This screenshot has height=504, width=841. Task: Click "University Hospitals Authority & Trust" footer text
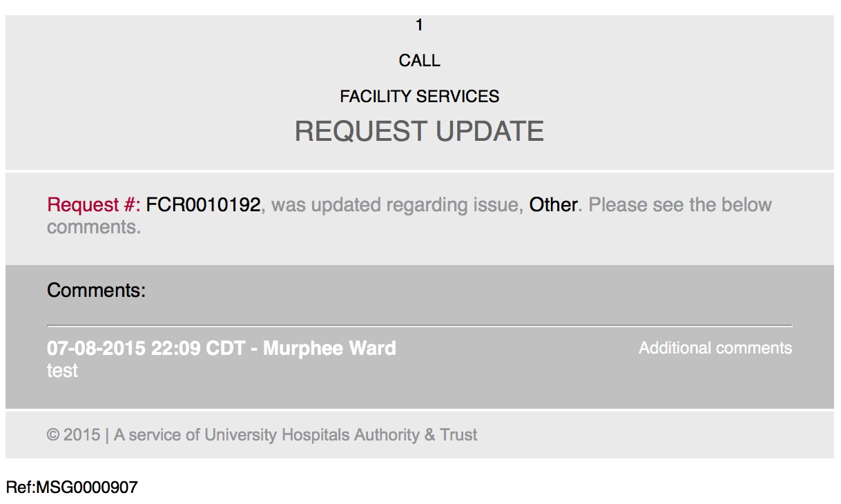(341, 435)
